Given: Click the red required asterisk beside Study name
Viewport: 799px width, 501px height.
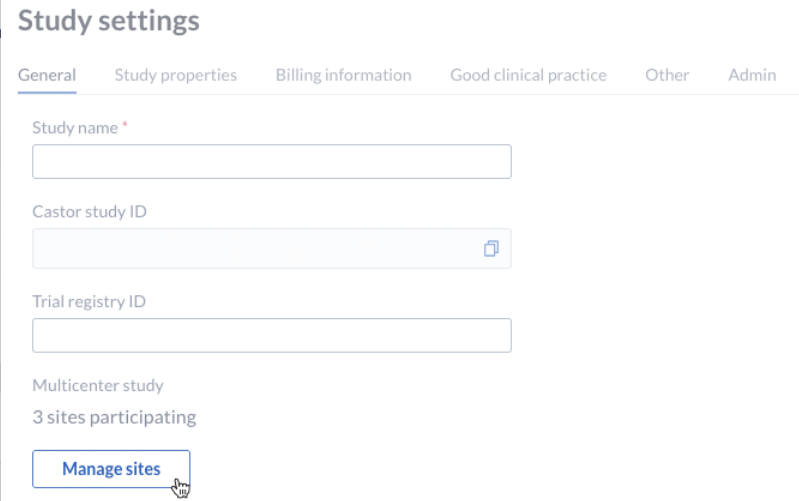Looking at the screenshot, I should pyautogui.click(x=124, y=124).
